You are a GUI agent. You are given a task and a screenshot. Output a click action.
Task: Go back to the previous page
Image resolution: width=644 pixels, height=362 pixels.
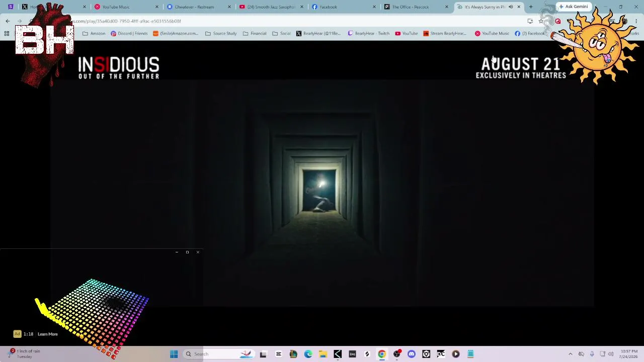[x=8, y=21]
